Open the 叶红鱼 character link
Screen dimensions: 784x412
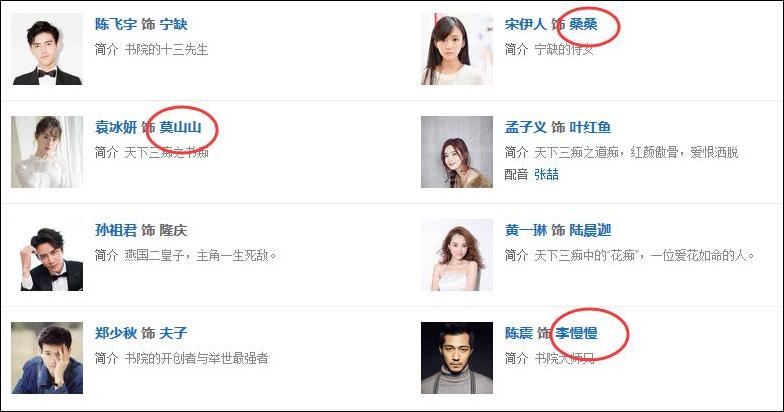pos(590,127)
